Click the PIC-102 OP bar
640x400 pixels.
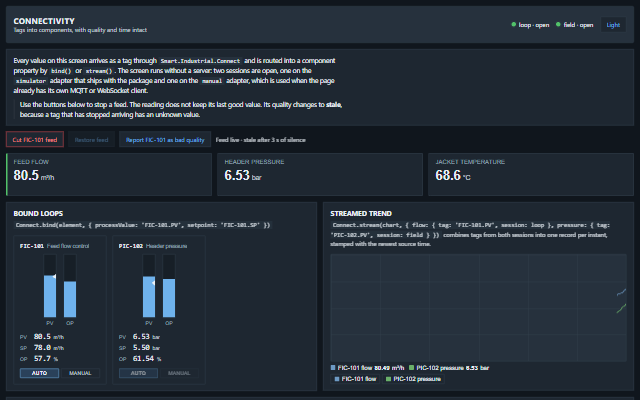point(169,286)
